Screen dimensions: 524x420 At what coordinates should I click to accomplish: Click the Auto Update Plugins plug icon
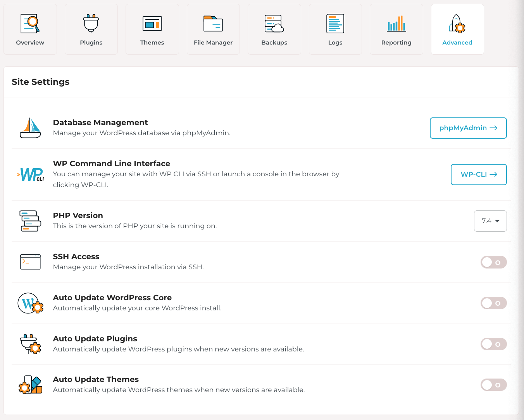[x=30, y=344]
